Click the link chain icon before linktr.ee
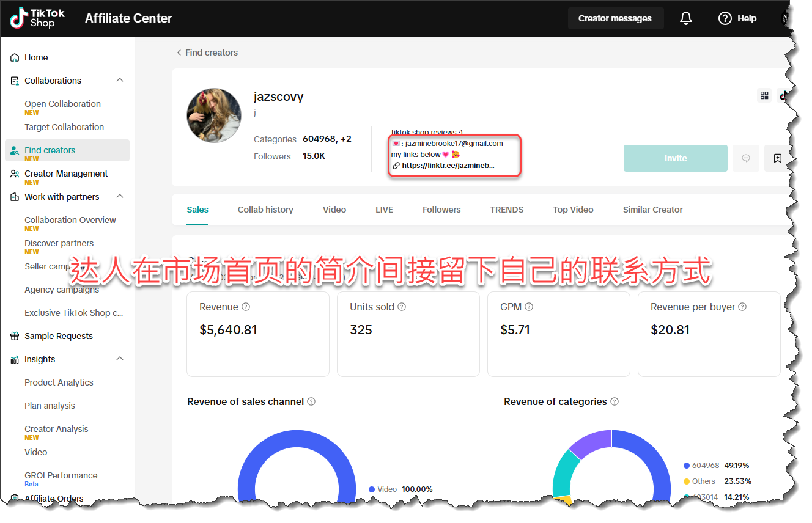812x523 pixels. (396, 166)
